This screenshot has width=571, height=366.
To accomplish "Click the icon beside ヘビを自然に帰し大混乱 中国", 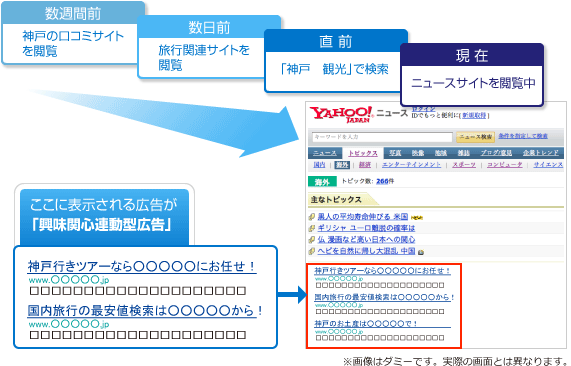I will [312, 251].
